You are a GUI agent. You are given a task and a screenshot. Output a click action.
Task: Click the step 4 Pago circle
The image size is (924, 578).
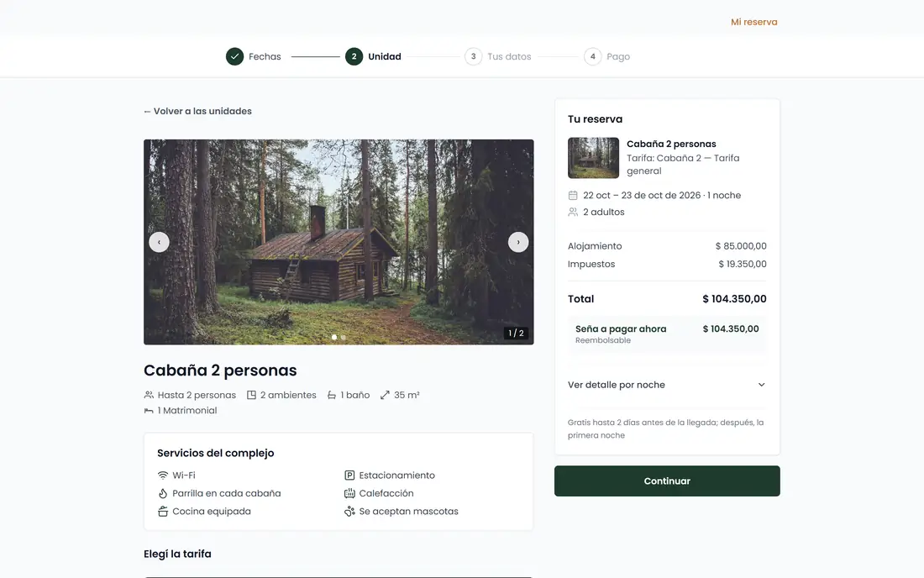[x=593, y=56]
